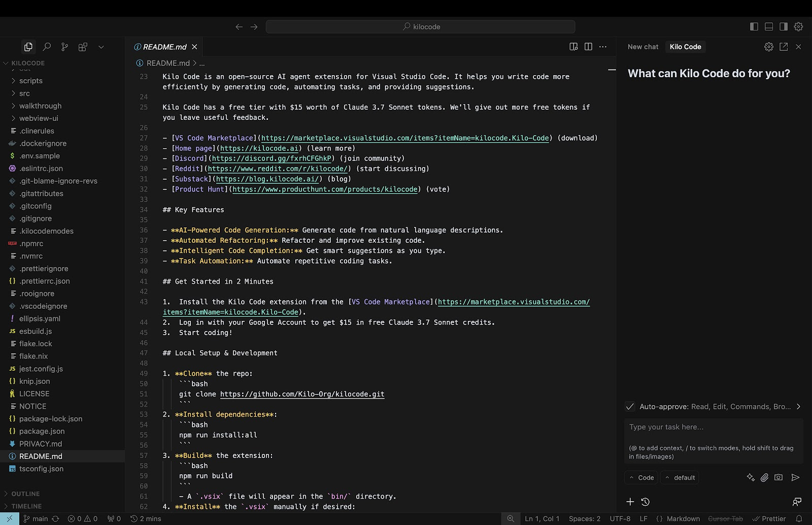The height and width of the screenshot is (525, 812).
Task: Click the enhance prompt sparkle icon
Action: (x=751, y=477)
